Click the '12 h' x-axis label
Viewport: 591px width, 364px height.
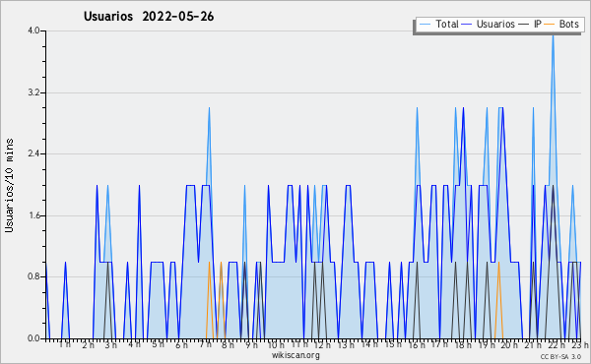pos(322,344)
